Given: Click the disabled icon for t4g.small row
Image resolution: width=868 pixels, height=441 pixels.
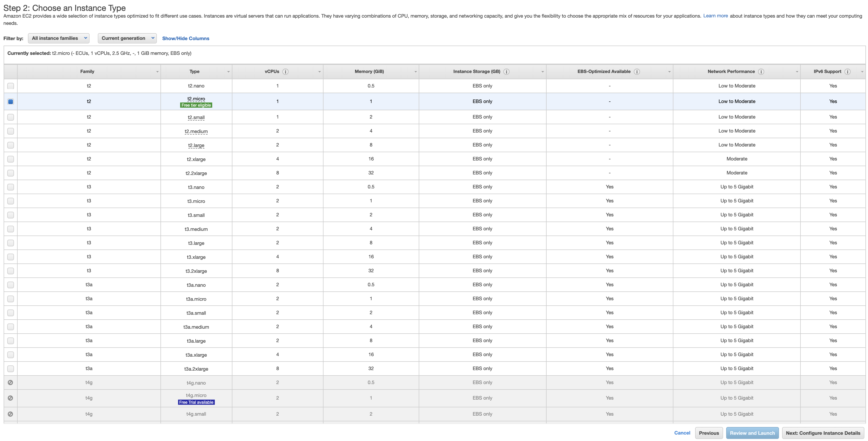Looking at the screenshot, I should coord(10,414).
